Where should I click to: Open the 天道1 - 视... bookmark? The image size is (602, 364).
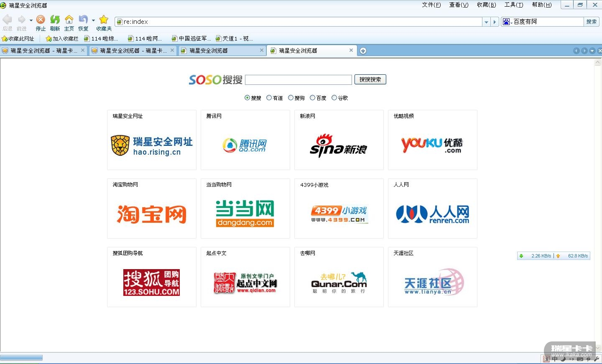(234, 39)
